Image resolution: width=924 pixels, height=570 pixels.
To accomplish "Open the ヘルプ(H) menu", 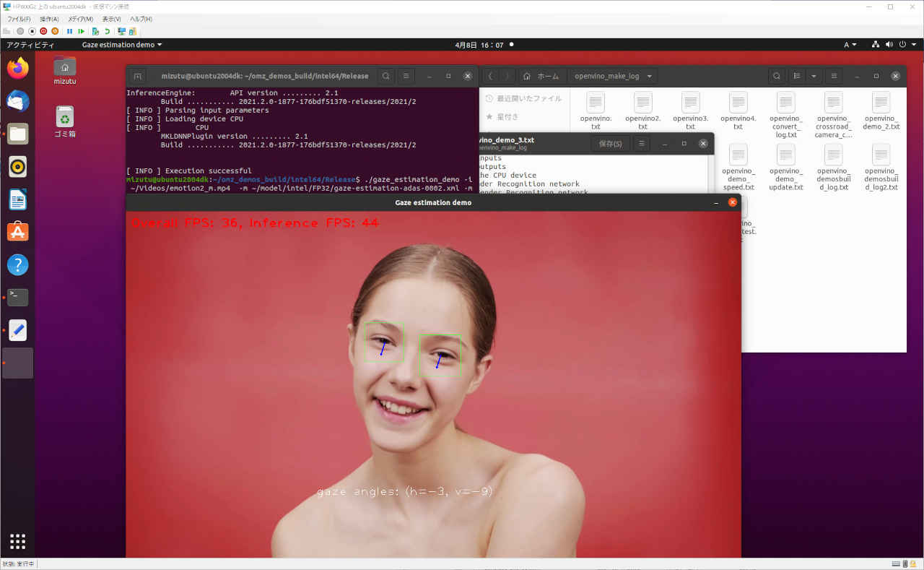I will pyautogui.click(x=141, y=19).
